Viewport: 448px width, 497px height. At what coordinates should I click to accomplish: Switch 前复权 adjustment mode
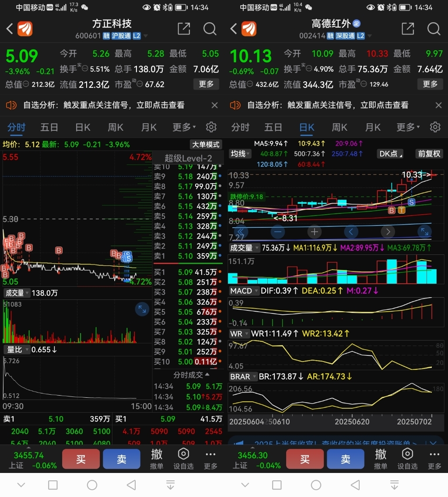point(429,154)
